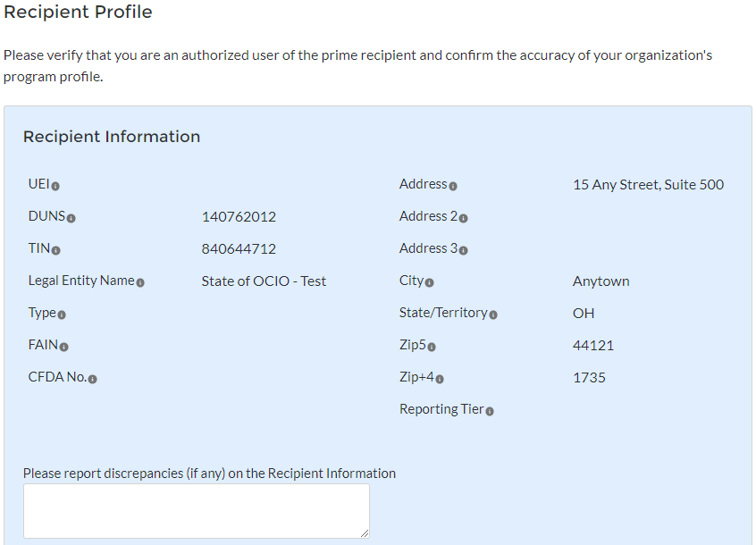The width and height of the screenshot is (756, 545).
Task: Click the State/Territory info icon
Action: pyautogui.click(x=493, y=314)
